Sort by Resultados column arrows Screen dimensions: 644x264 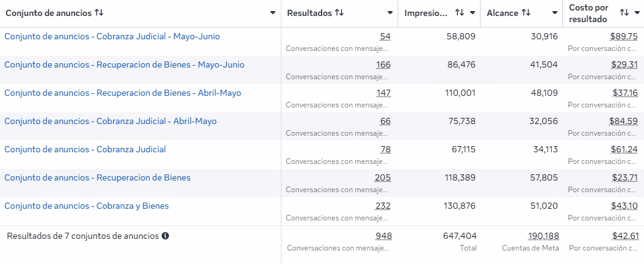pos(339,13)
